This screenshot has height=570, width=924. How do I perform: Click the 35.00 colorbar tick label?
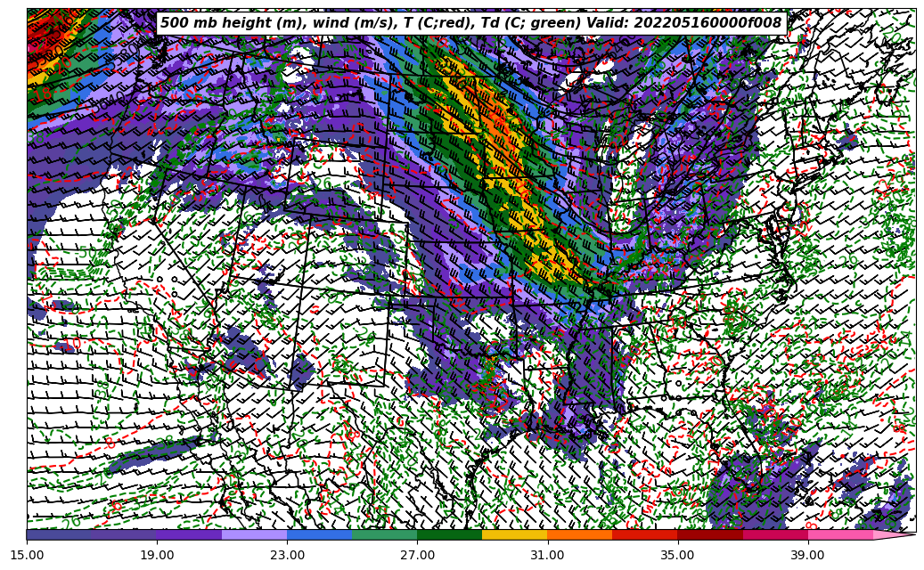coord(677,555)
